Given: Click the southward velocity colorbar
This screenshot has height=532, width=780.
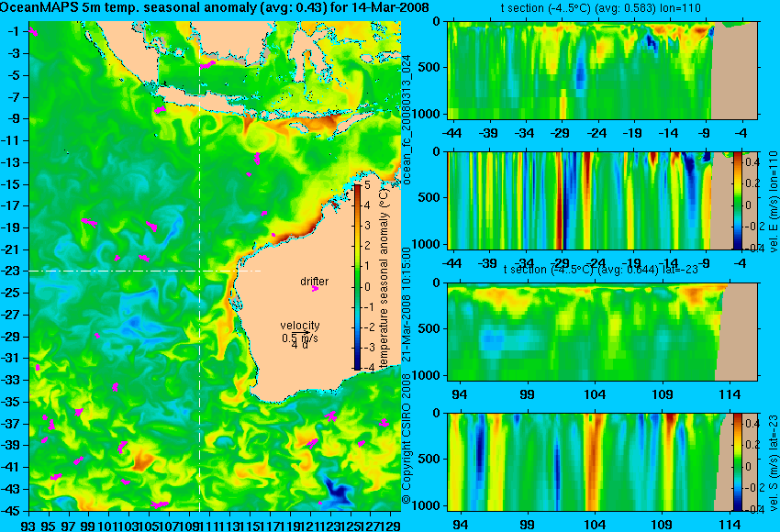Looking at the screenshot, I should point(737,462).
